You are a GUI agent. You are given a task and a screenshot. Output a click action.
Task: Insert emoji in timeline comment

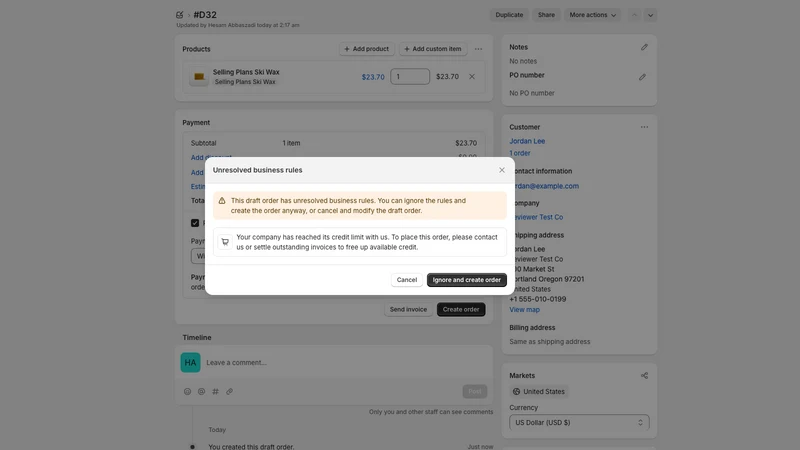[187, 391]
